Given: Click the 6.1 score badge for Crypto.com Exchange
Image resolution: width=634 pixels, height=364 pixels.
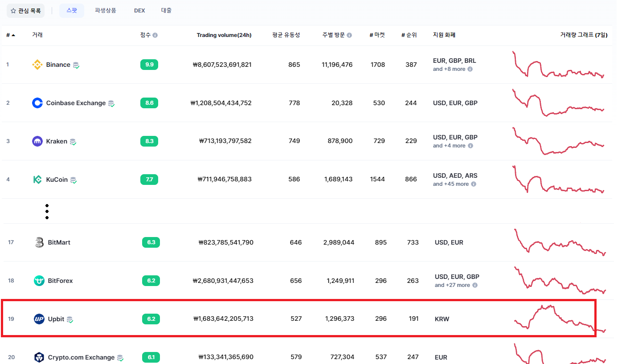Looking at the screenshot, I should (x=151, y=358).
